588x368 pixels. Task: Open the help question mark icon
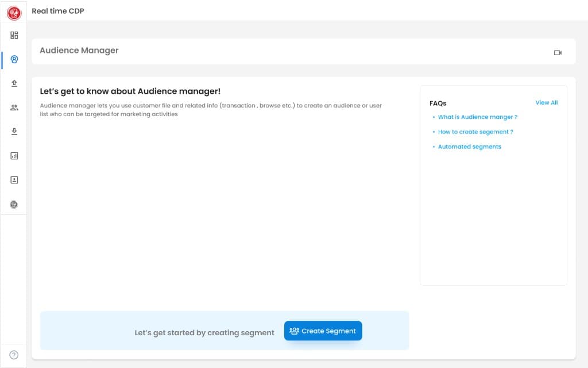click(x=14, y=355)
